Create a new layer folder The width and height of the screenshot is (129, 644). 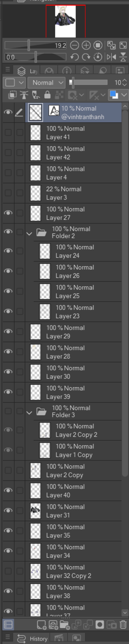pyautogui.click(x=65, y=625)
